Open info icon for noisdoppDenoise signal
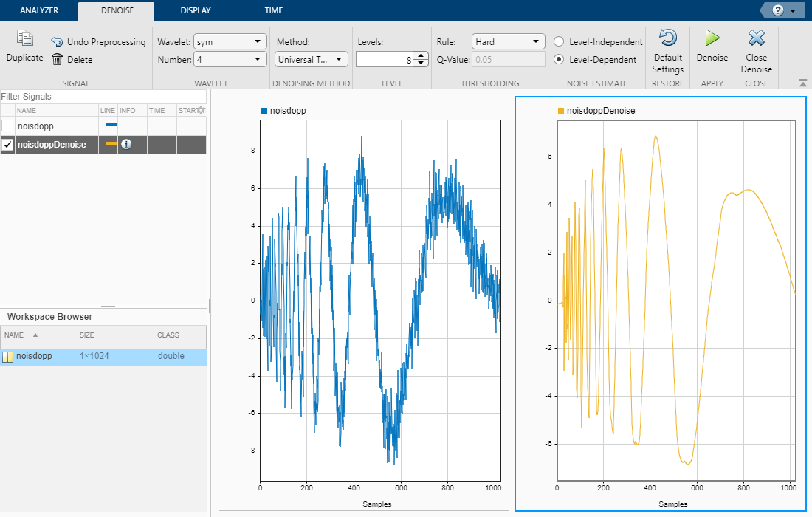 [126, 145]
